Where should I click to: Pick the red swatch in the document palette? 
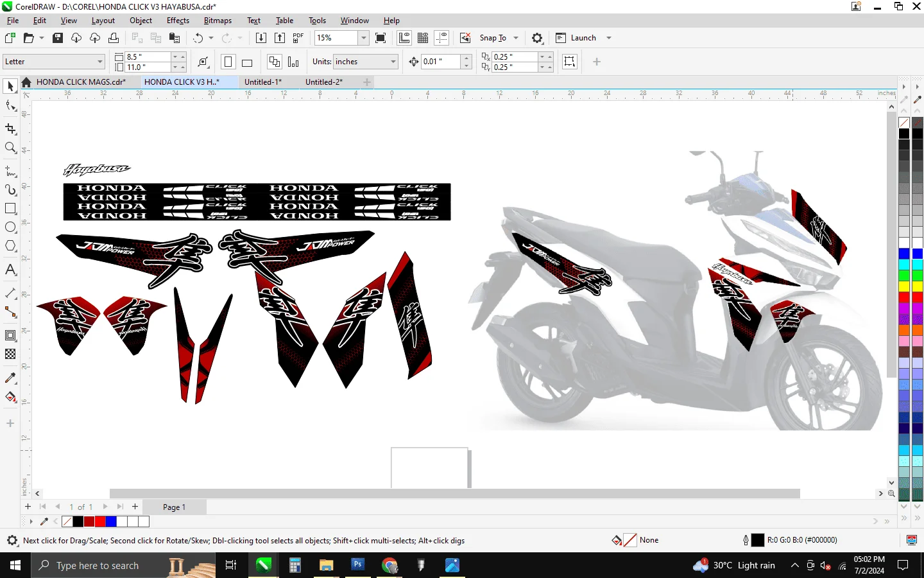click(x=99, y=521)
